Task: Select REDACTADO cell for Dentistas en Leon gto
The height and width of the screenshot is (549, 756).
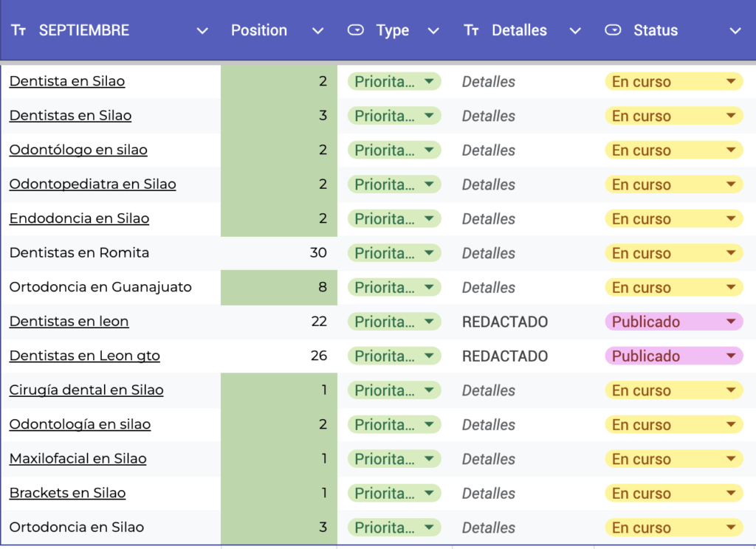Action: coord(505,356)
